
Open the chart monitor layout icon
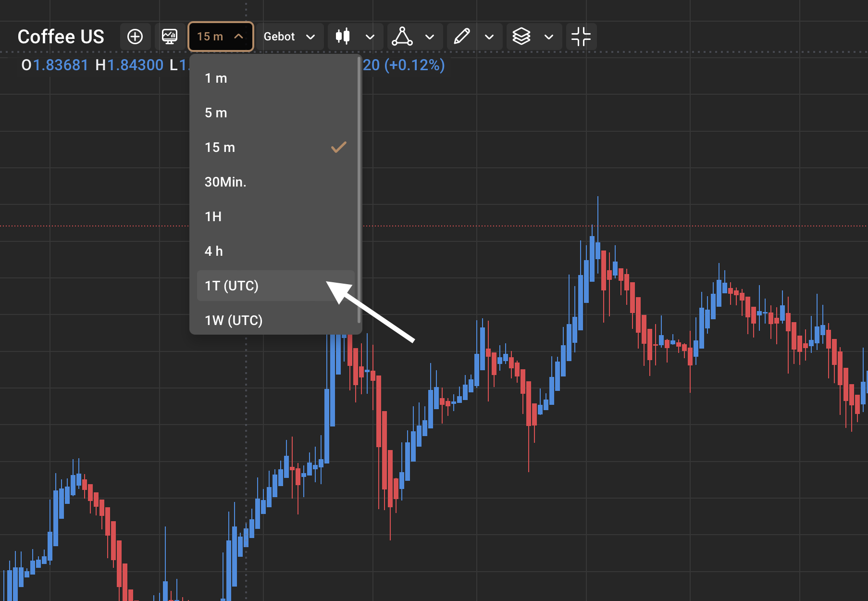[x=170, y=37]
